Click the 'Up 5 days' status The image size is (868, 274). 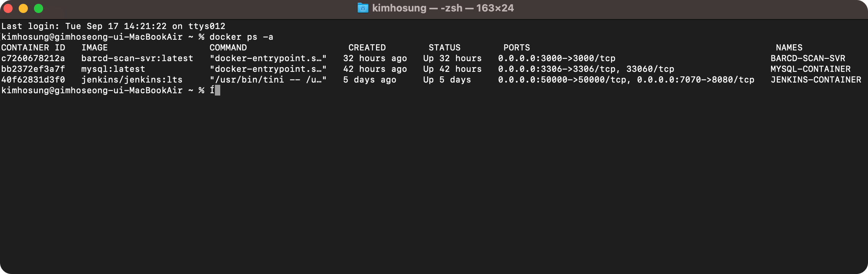447,80
